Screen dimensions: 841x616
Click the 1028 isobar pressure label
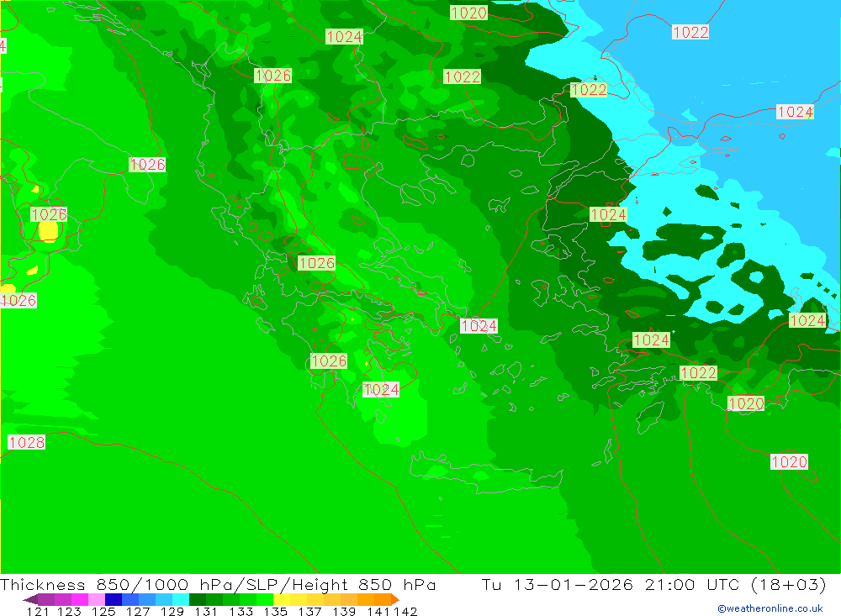[26, 442]
